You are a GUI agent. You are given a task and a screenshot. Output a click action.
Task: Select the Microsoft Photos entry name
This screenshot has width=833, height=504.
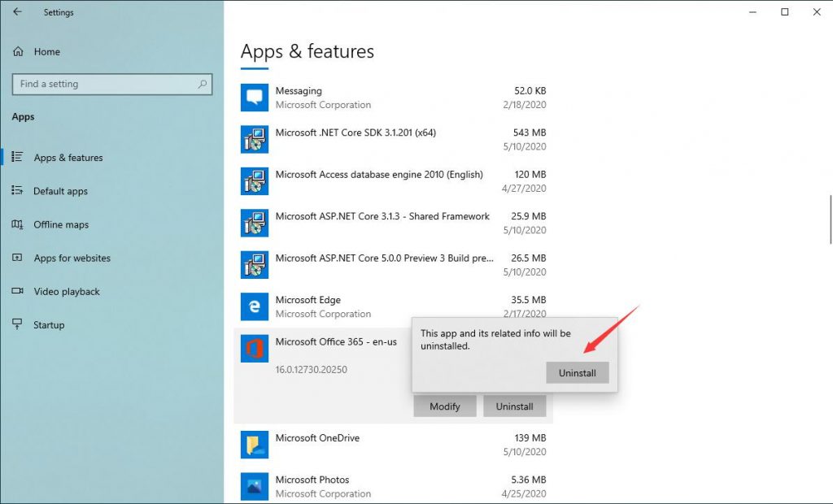click(x=312, y=480)
